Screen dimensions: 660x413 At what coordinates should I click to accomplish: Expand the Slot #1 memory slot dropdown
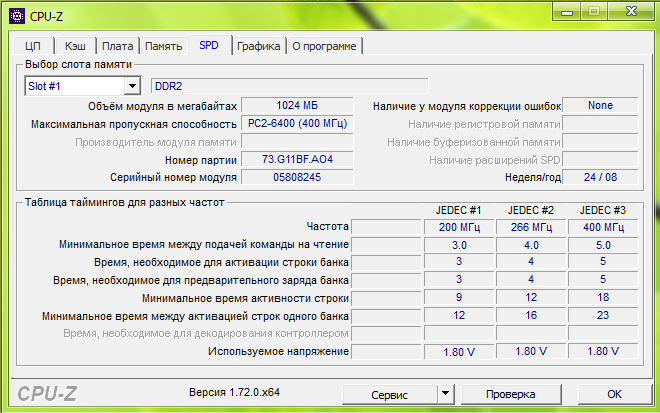132,86
